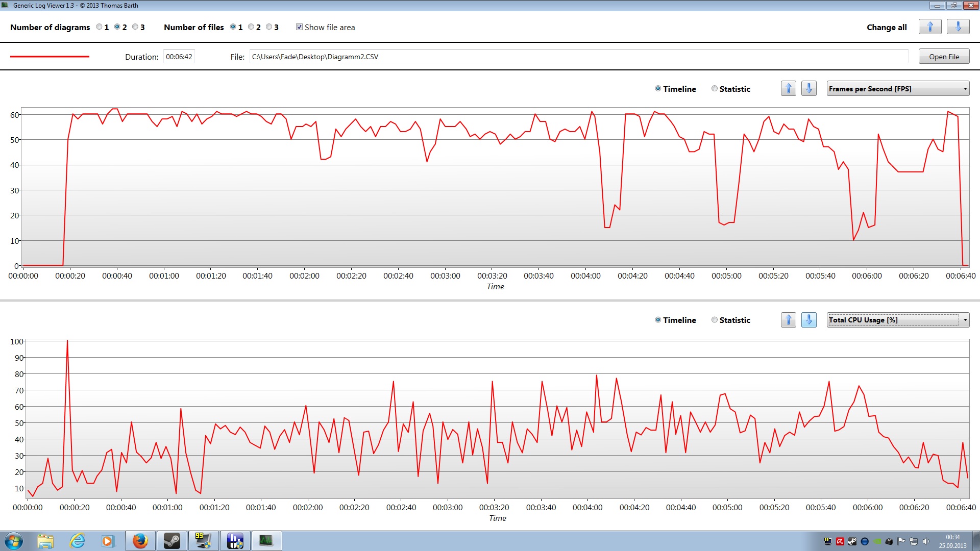Click the File path text field

click(x=578, y=57)
